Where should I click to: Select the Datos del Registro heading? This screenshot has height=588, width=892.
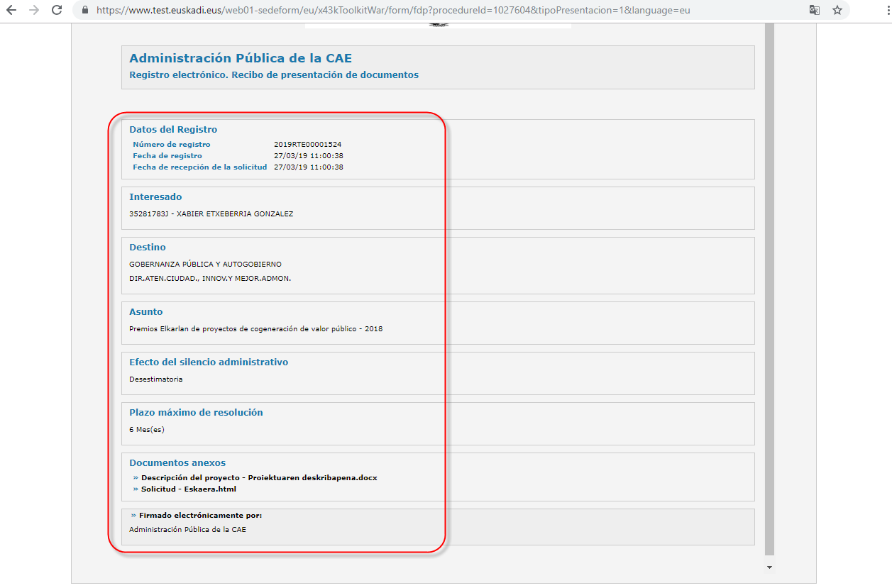tap(173, 130)
